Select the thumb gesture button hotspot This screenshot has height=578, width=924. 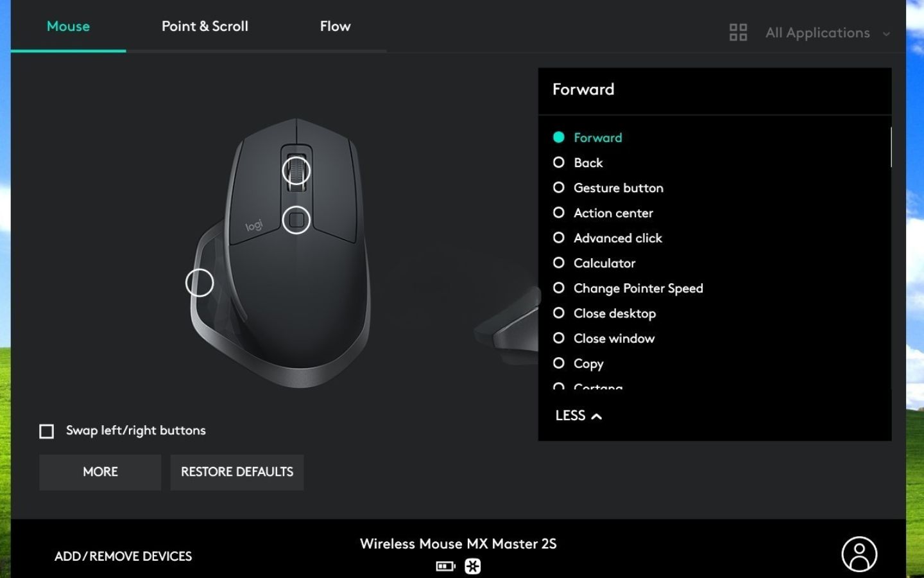pyautogui.click(x=200, y=283)
